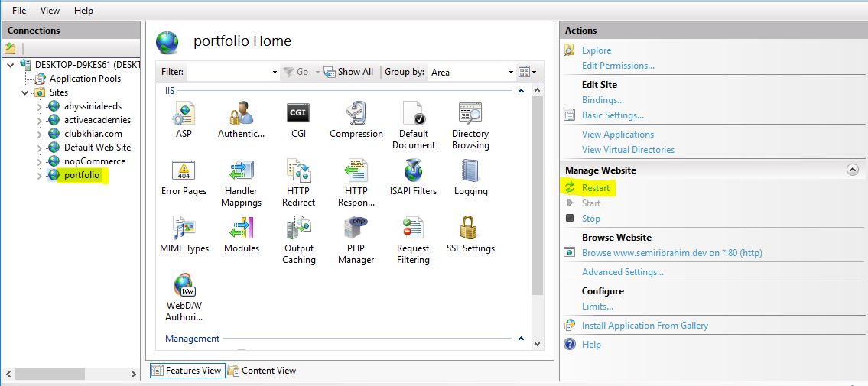Open the HTTP Response Headers icon
The width and height of the screenshot is (868, 386).
356,171
